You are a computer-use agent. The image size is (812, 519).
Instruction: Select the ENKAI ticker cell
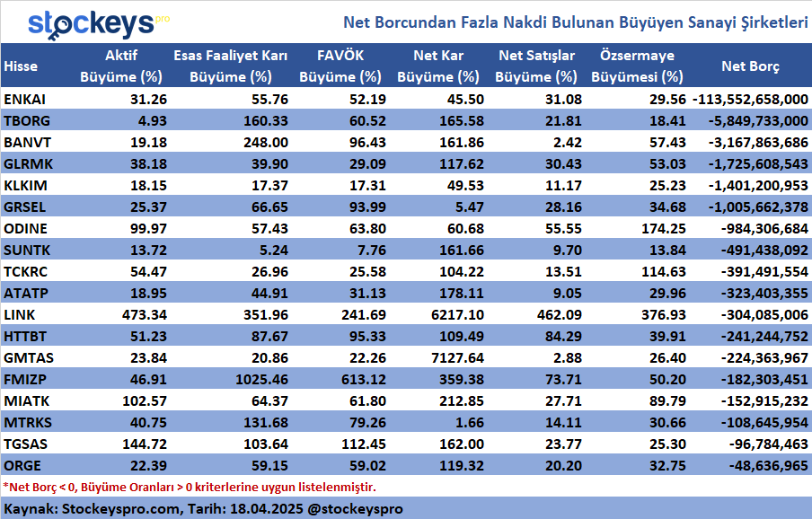point(25,99)
